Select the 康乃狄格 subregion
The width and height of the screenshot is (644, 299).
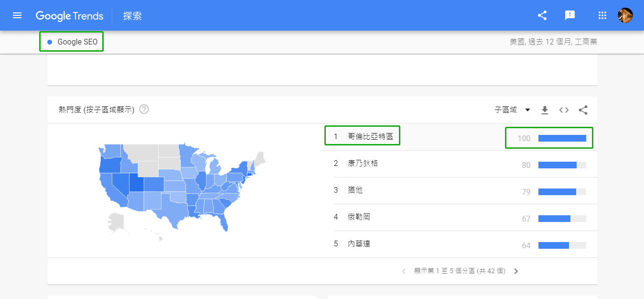363,164
